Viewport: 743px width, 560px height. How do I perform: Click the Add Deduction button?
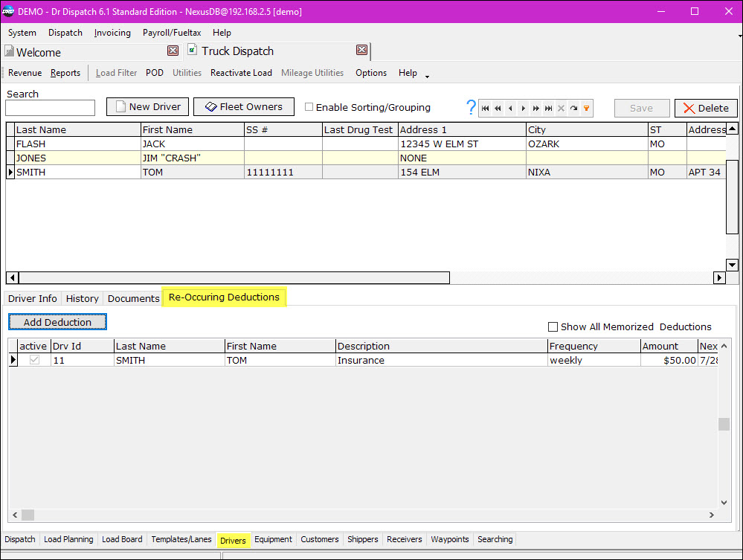[57, 322]
